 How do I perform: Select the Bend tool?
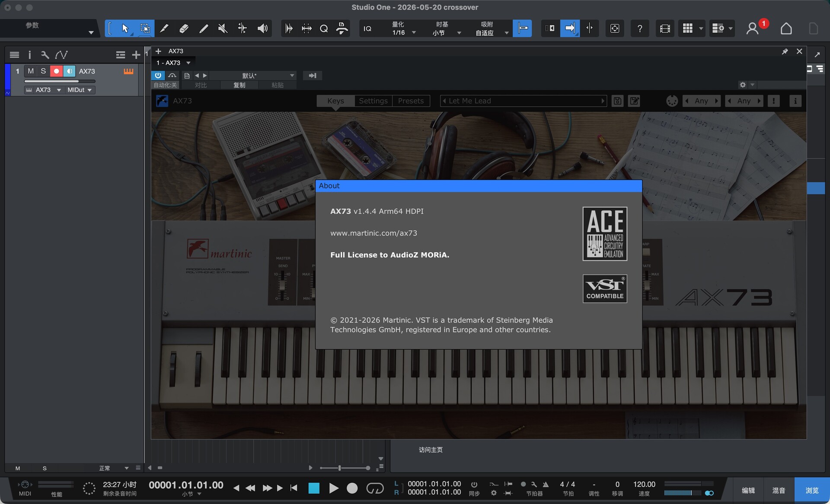pyautogui.click(x=243, y=29)
